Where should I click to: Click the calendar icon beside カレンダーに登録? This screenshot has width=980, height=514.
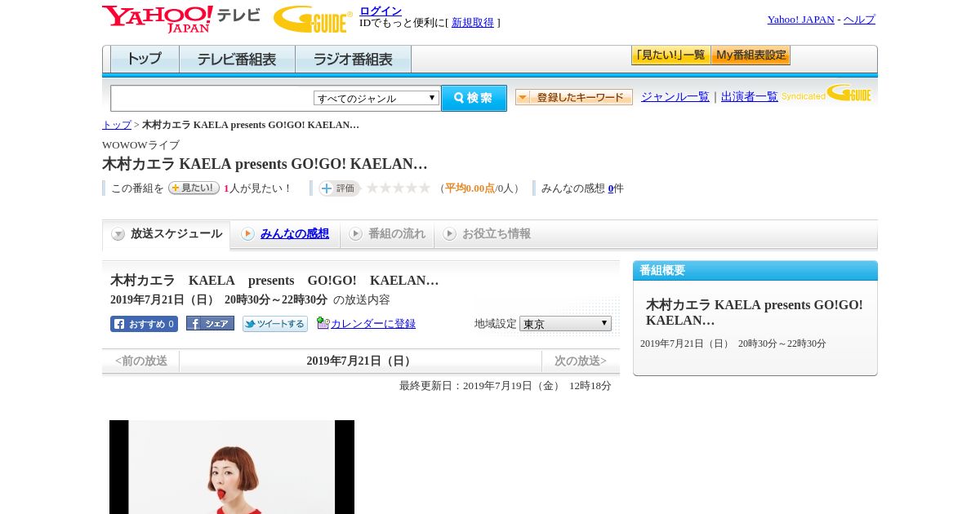[x=323, y=323]
